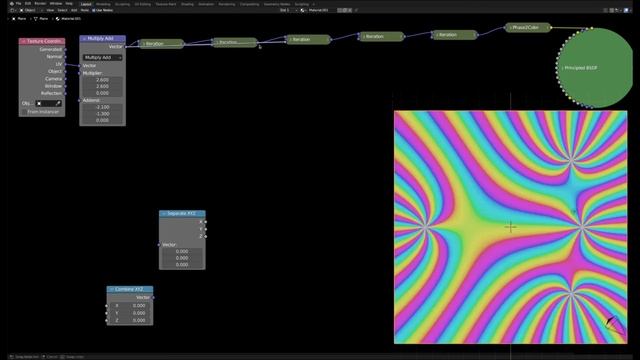Open the node editor View menu
Viewport: 640px width, 360px height.
click(x=50, y=10)
